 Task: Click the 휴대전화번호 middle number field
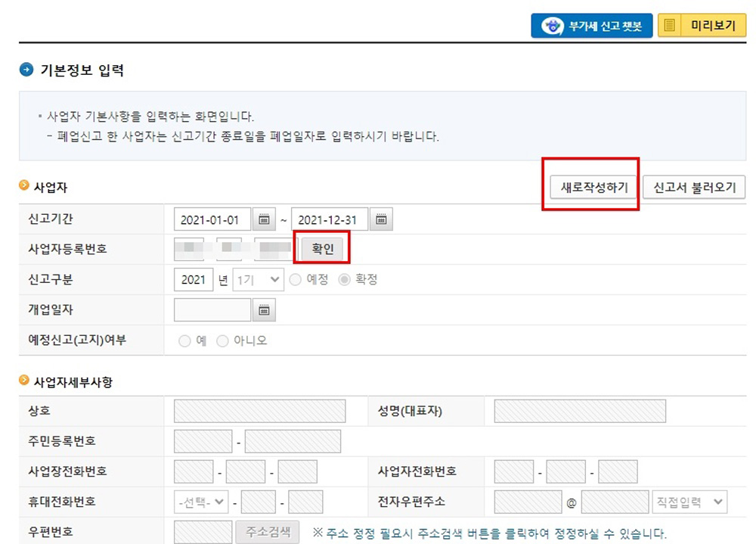pos(259,502)
